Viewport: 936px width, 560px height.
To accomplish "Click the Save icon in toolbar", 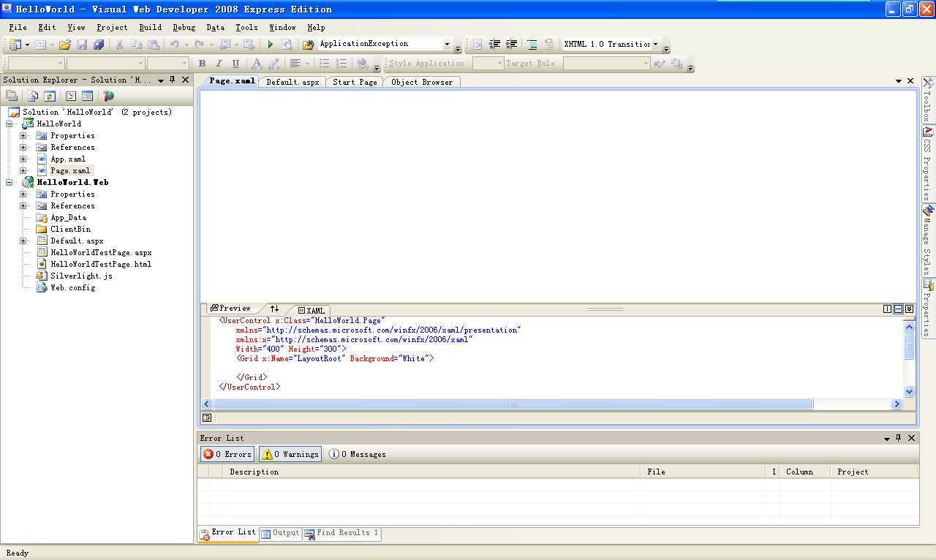I will (82, 45).
